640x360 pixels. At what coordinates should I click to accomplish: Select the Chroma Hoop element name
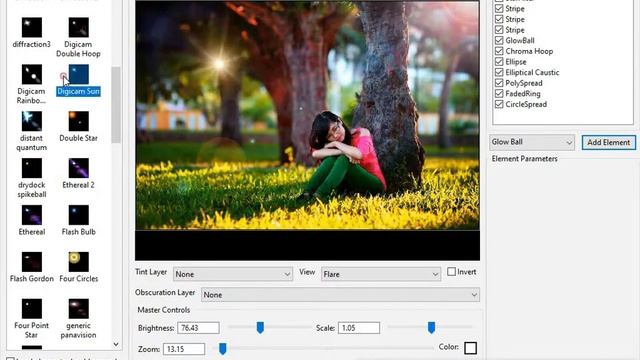click(529, 51)
